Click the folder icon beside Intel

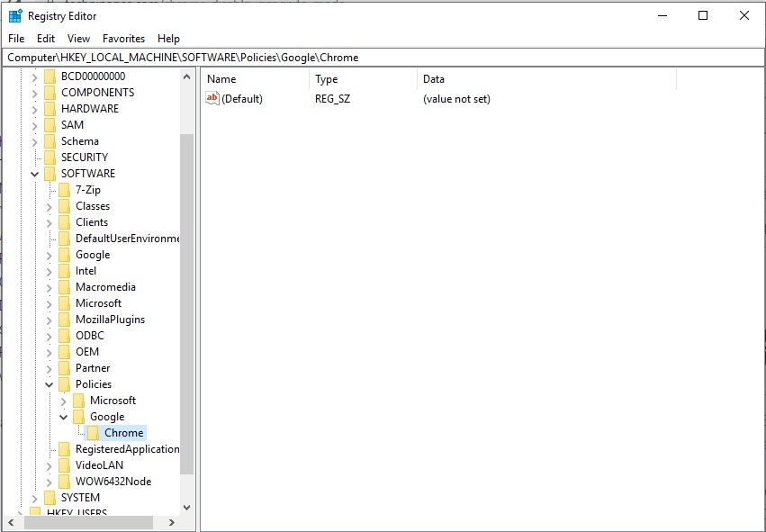point(65,271)
